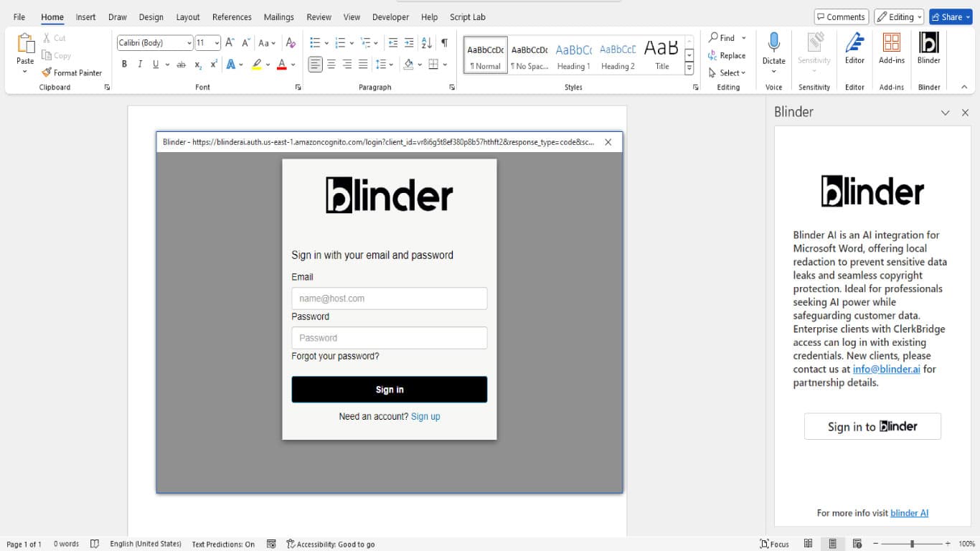980x551 pixels.
Task: Align text right
Action: 347,65
